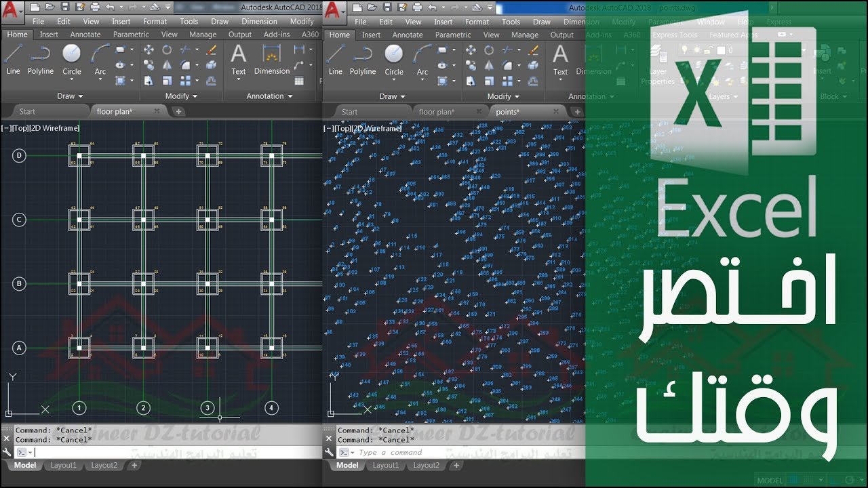Click the Mirror tool in left window Modify panel
This screenshot has height=488, width=868.
coord(167,65)
